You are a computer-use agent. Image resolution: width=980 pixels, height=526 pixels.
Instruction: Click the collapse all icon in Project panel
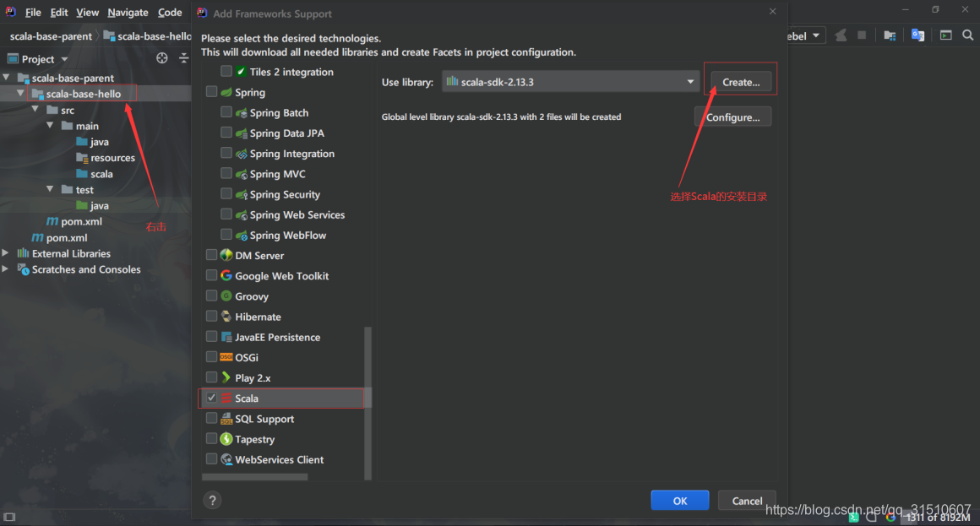(184, 58)
